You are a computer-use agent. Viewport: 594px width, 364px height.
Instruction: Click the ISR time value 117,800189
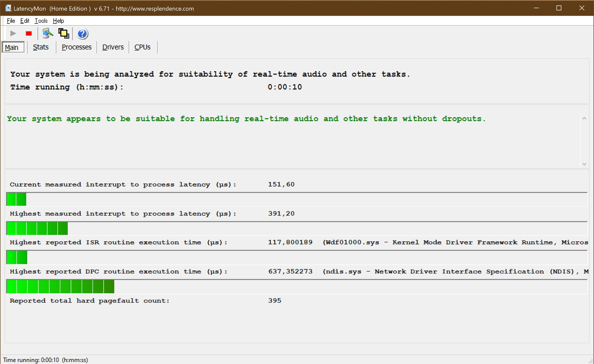(x=290, y=242)
